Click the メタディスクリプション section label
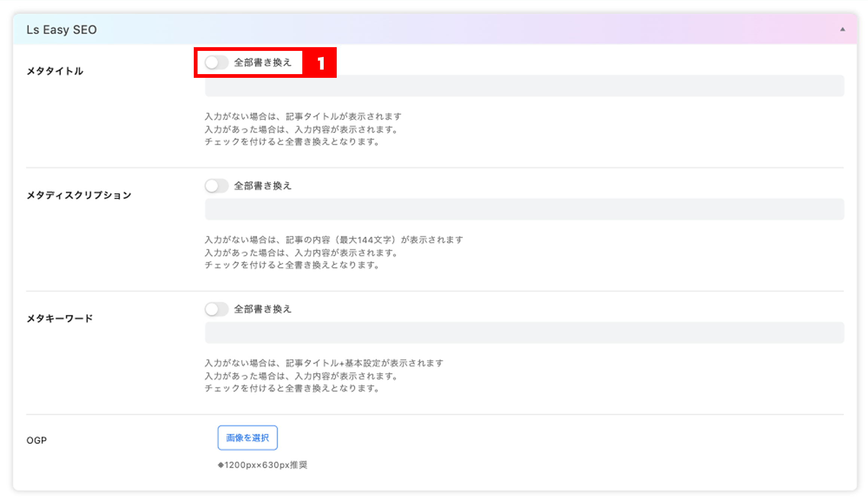The image size is (868, 500). coord(79,195)
